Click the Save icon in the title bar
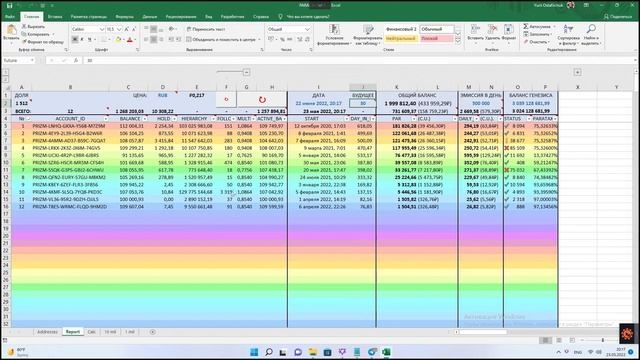The height and width of the screenshot is (360, 640). click(x=9, y=5)
